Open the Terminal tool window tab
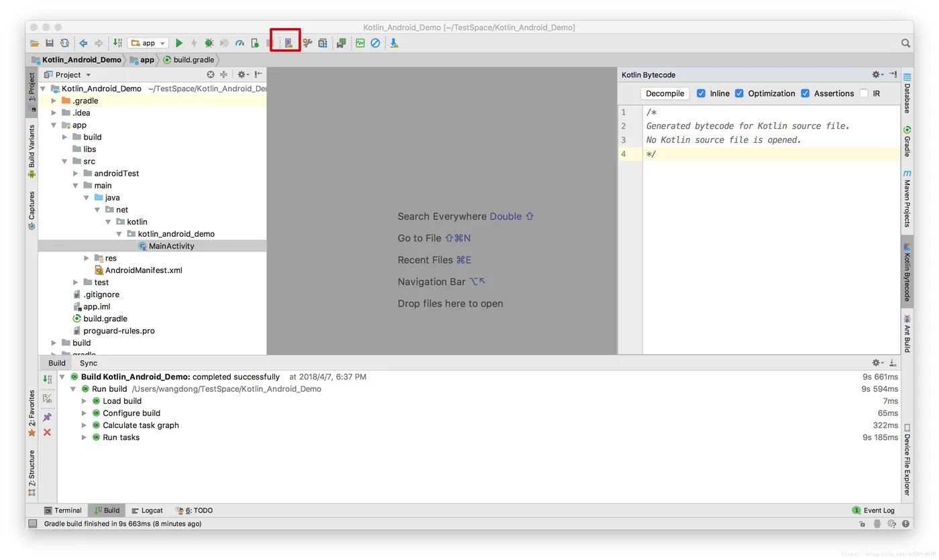 click(62, 510)
